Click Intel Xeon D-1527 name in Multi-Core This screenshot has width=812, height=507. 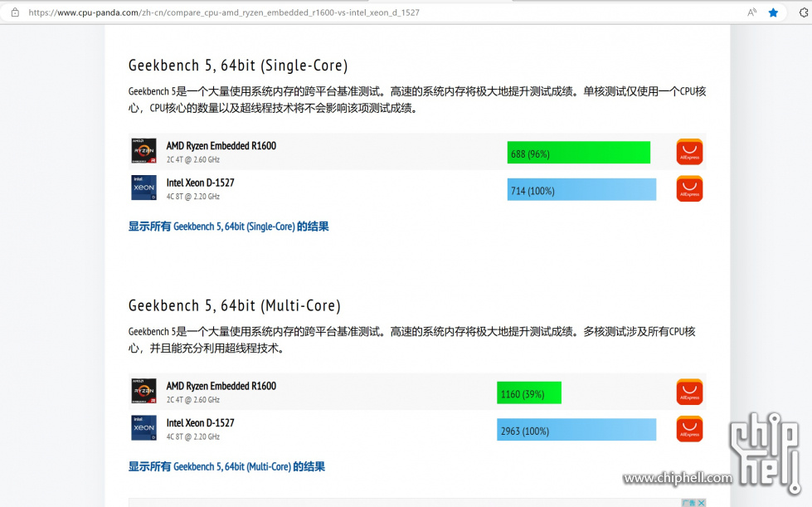(x=200, y=423)
